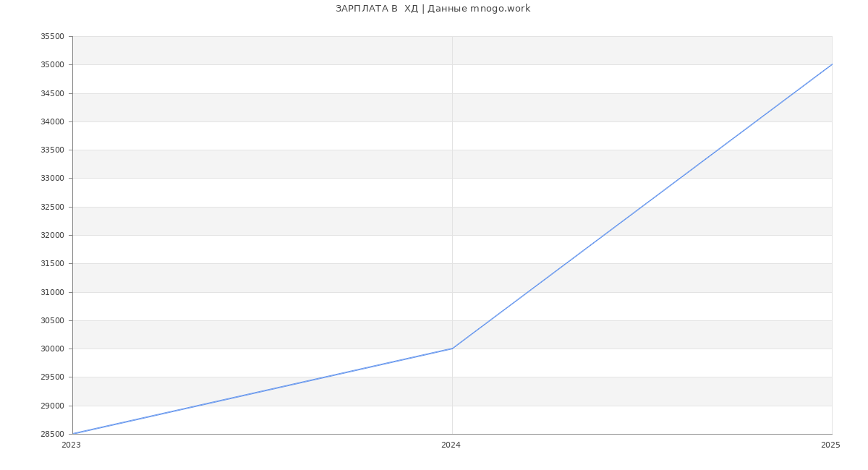868x470 pixels.
Task: Click the line's bend point at 2024
Action: click(452, 349)
